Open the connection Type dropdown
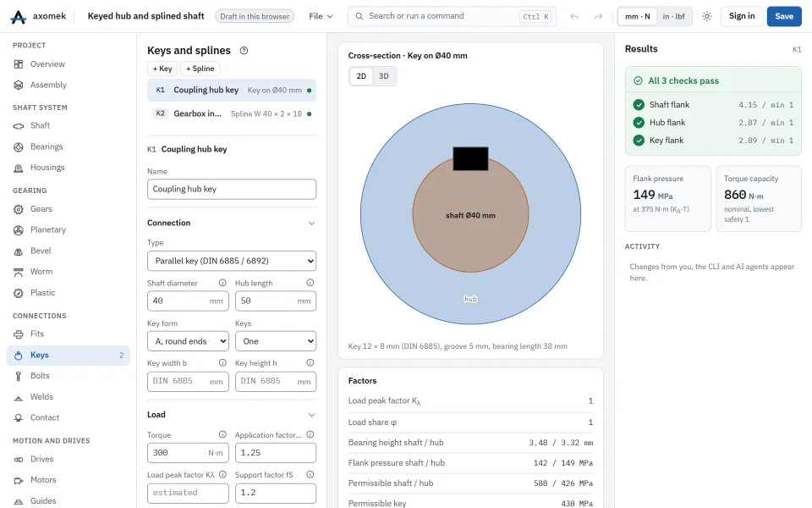Image resolution: width=812 pixels, height=508 pixels. [232, 262]
